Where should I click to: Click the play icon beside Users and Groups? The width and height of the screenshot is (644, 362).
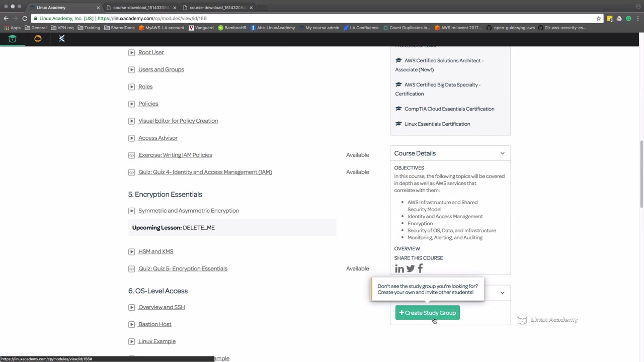pyautogui.click(x=131, y=69)
